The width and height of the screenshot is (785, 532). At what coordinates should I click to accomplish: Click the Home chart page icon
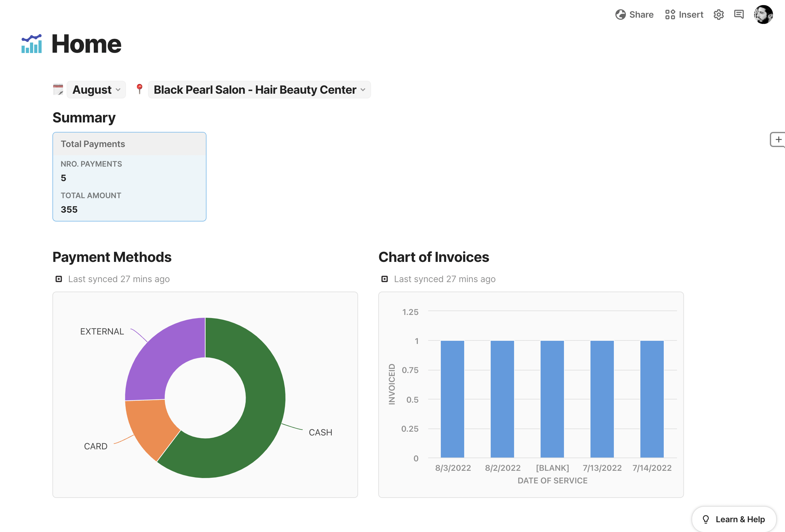click(x=31, y=44)
